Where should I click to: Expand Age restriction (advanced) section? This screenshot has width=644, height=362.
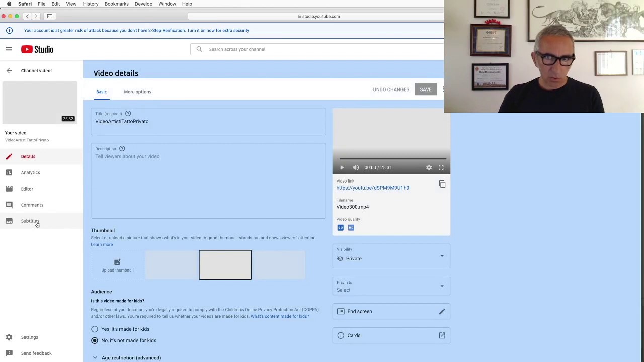(x=126, y=358)
